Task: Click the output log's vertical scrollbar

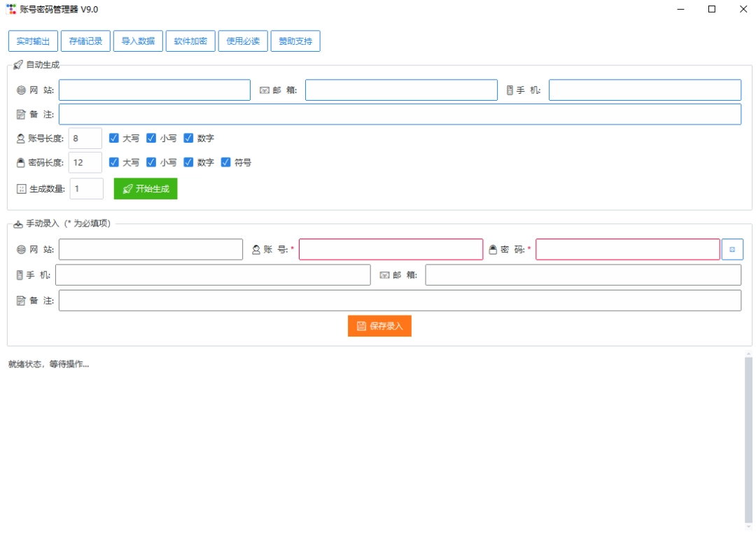Action: tap(748, 441)
